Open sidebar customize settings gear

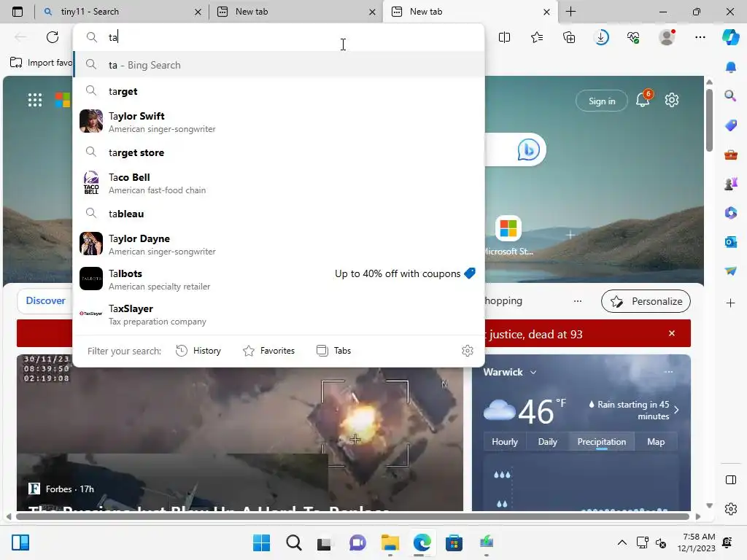click(x=731, y=509)
